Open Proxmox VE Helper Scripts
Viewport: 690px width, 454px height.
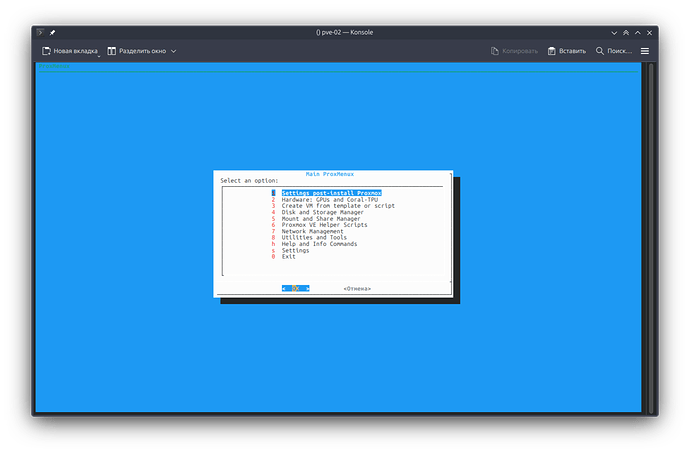(324, 225)
